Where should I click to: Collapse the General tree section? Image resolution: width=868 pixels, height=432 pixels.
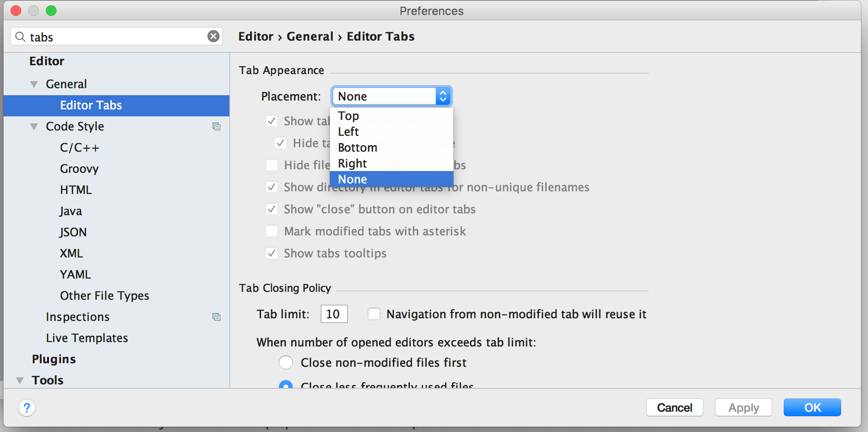(x=34, y=84)
